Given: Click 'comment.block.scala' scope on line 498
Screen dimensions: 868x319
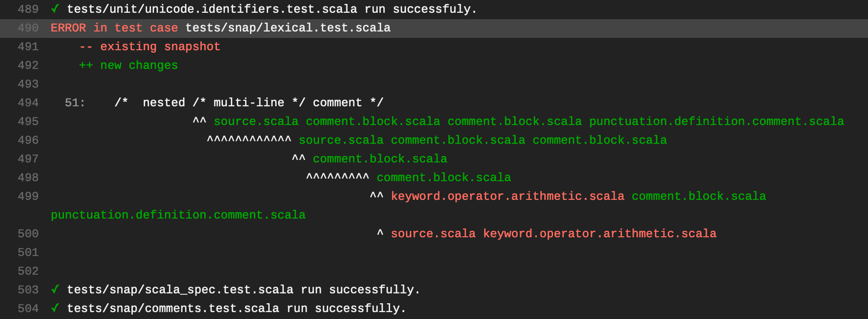Looking at the screenshot, I should pyautogui.click(x=444, y=178).
